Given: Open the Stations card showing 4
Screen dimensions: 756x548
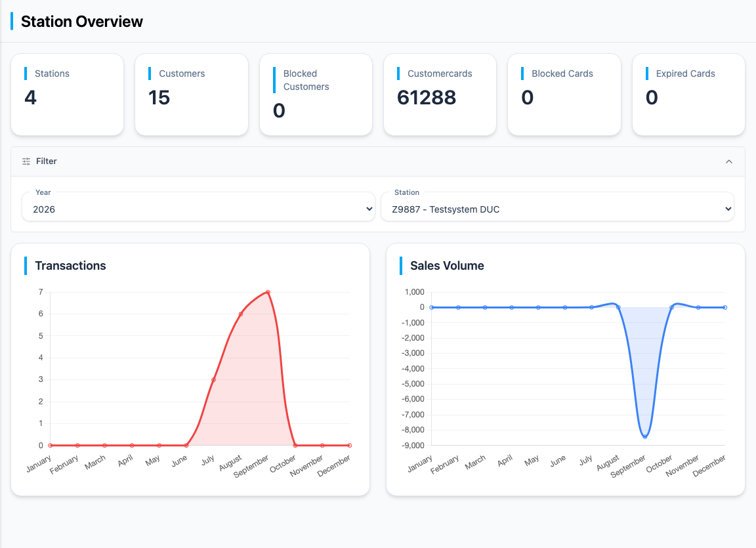Looking at the screenshot, I should pyautogui.click(x=68, y=95).
